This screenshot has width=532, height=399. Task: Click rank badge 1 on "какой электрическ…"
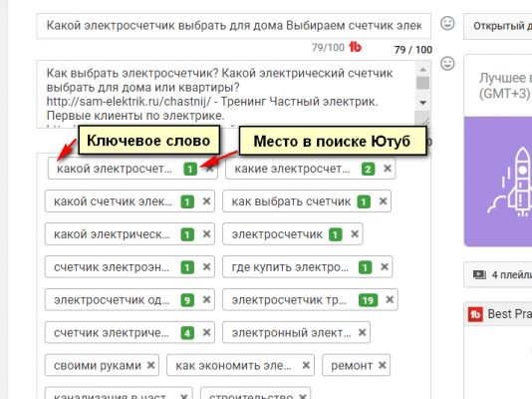coord(187,234)
